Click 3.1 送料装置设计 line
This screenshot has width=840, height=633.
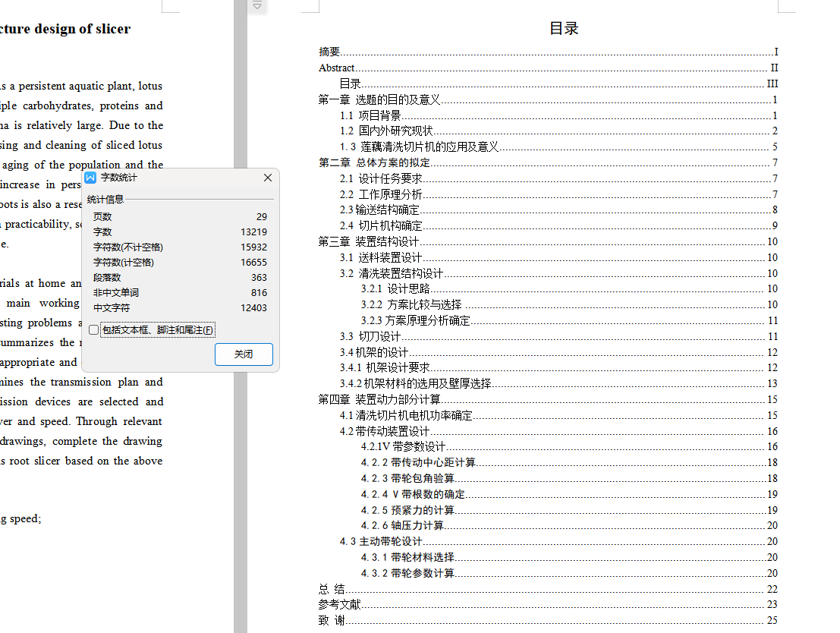coord(558,257)
